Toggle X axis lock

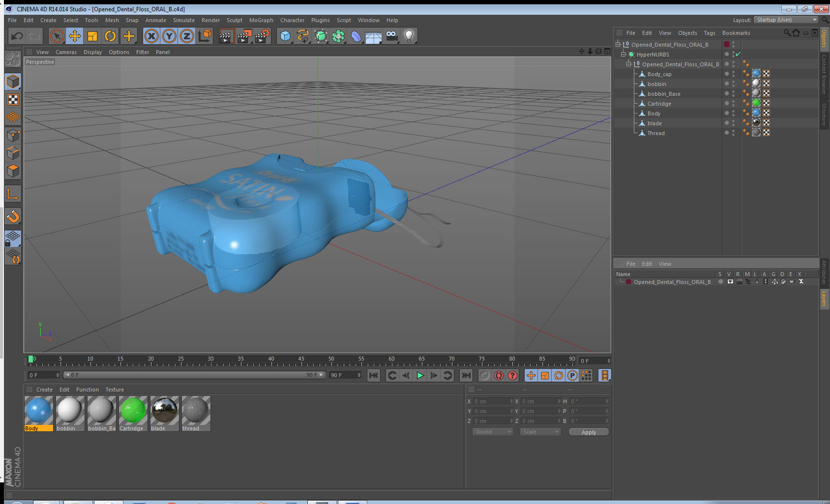click(151, 36)
